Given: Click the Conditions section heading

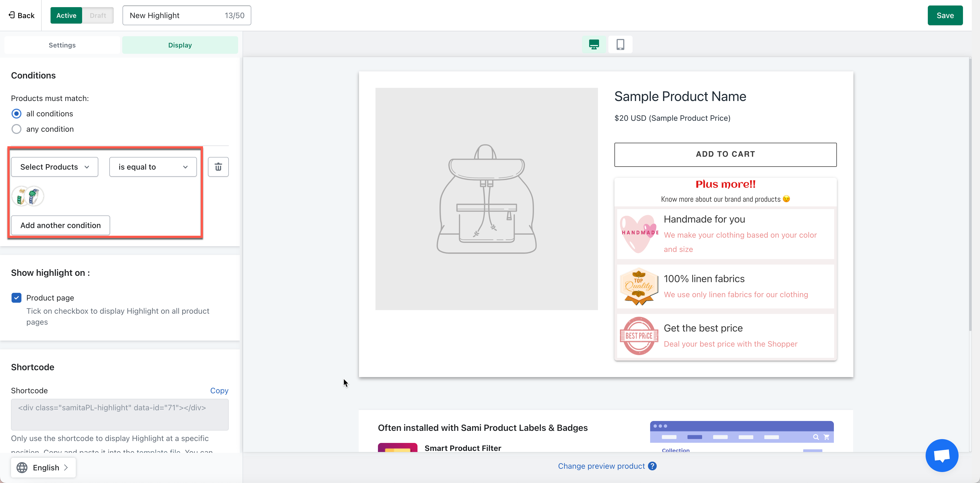Looking at the screenshot, I should (x=34, y=75).
